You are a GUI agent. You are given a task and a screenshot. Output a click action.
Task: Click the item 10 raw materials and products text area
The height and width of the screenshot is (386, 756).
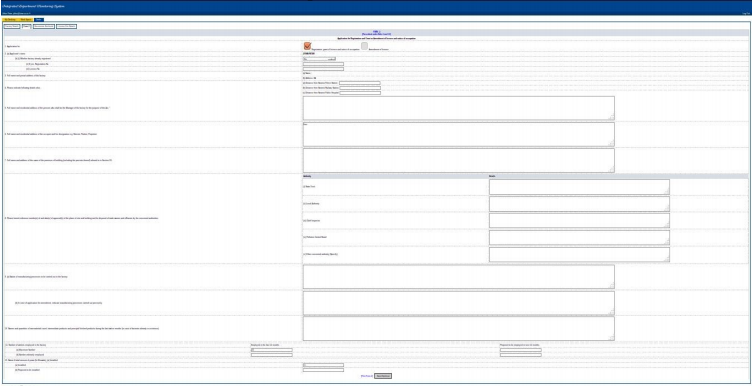pos(459,329)
